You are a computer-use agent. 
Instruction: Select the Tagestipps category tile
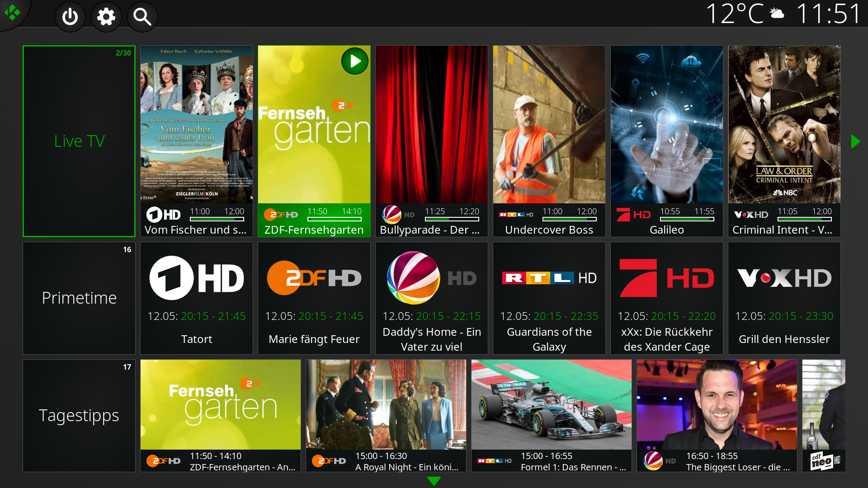(79, 416)
